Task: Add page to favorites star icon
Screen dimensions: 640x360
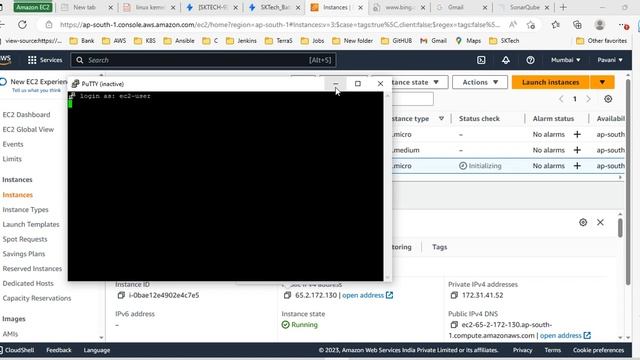Action: (531, 25)
